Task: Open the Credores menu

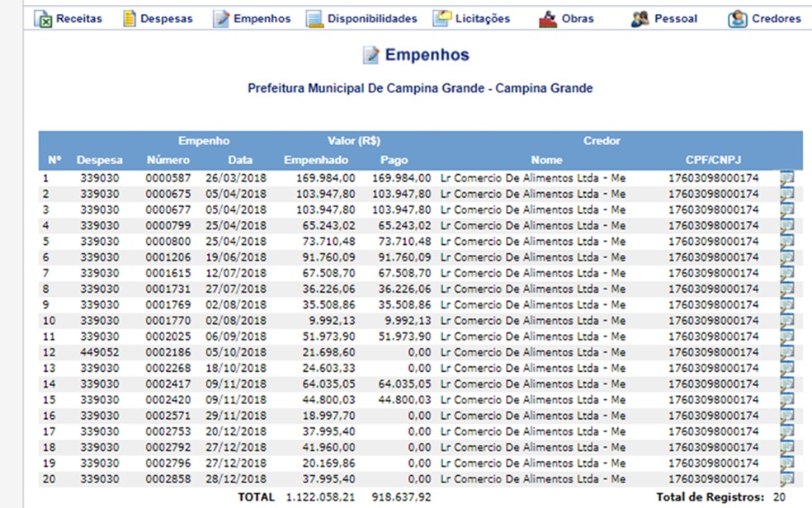Action: click(777, 19)
